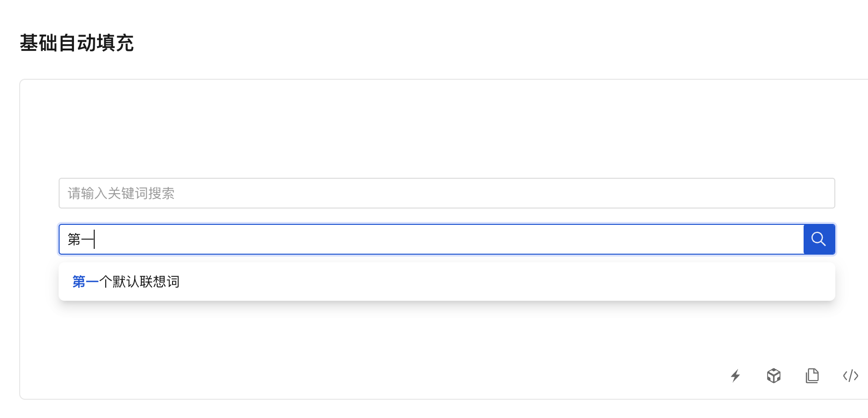Click typed text 第一 in active input
The width and height of the screenshot is (868, 418).
[x=80, y=239]
